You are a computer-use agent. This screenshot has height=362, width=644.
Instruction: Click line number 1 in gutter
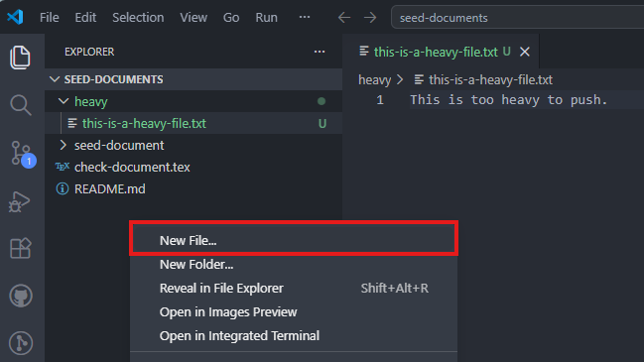coord(380,100)
